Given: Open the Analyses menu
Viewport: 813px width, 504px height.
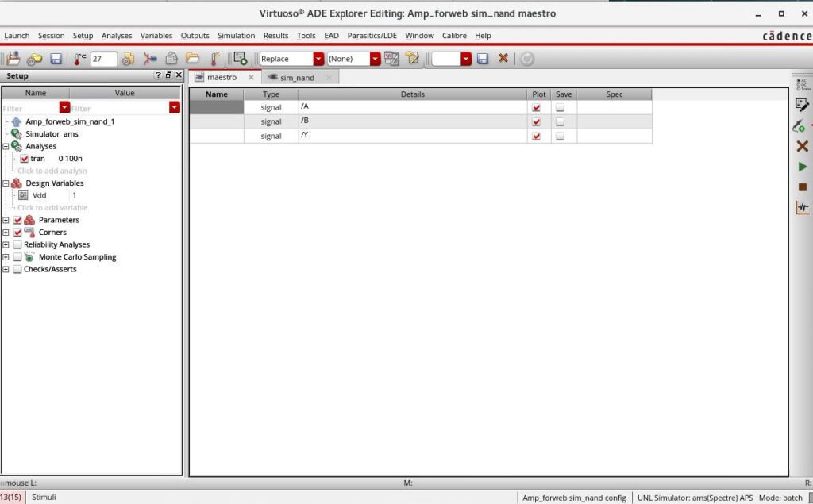Looking at the screenshot, I should pos(117,36).
